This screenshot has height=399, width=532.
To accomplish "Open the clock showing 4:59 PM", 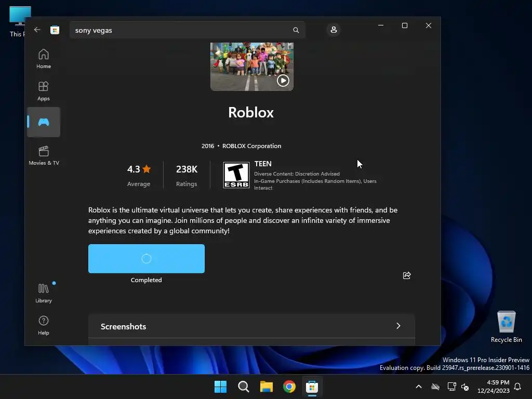I will (493, 387).
